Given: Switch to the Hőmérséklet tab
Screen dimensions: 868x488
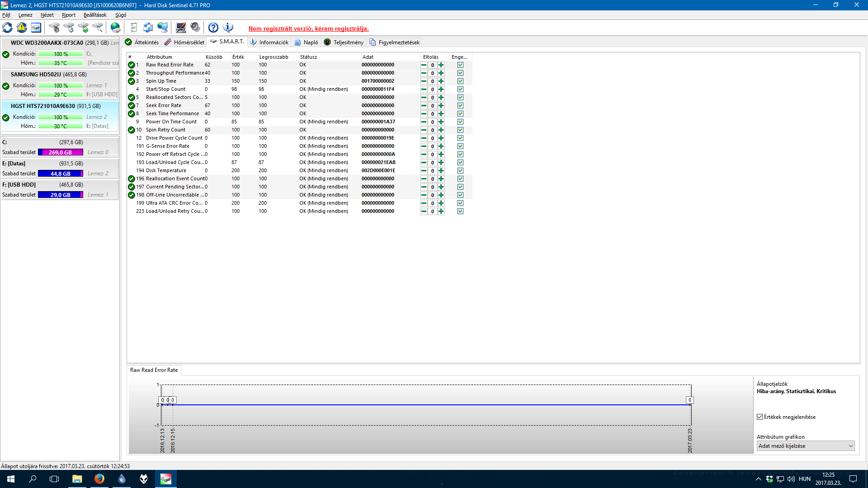Looking at the screenshot, I should [x=184, y=42].
